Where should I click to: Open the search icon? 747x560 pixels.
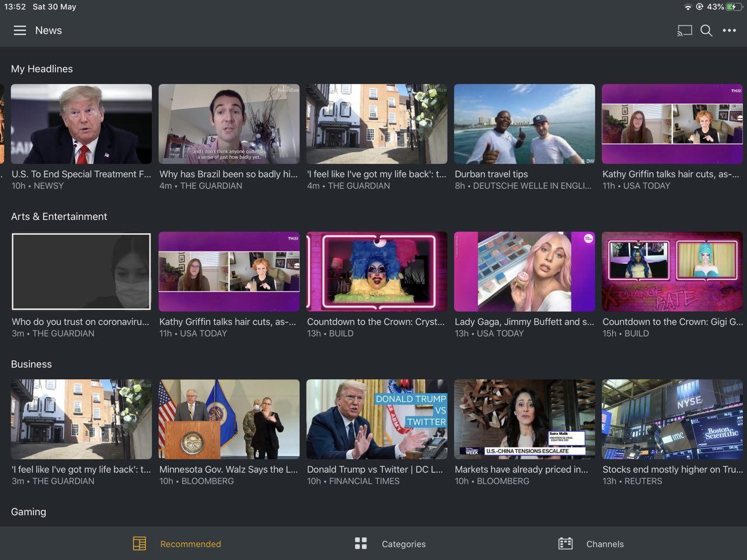[x=706, y=30]
